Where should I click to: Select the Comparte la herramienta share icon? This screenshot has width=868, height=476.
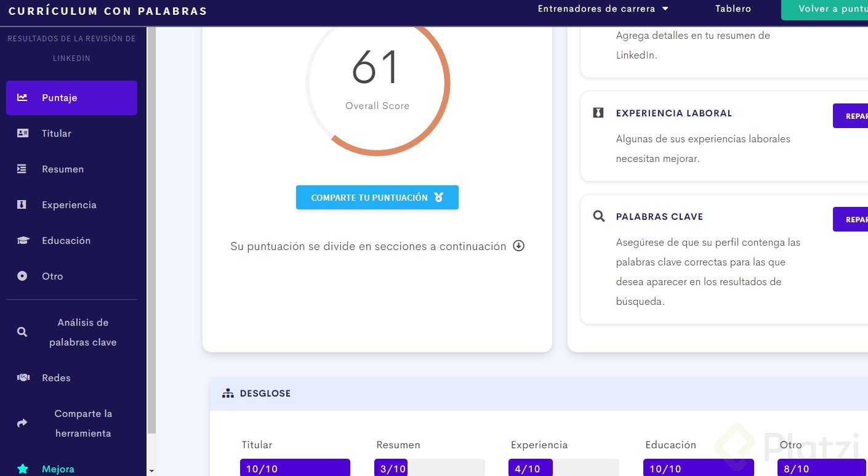22,422
